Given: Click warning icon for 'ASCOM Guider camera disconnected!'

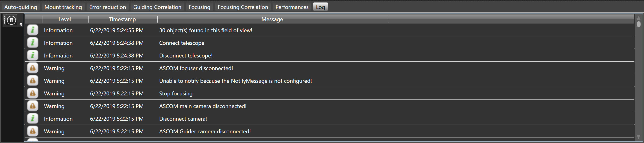Looking at the screenshot, I should pos(33,131).
